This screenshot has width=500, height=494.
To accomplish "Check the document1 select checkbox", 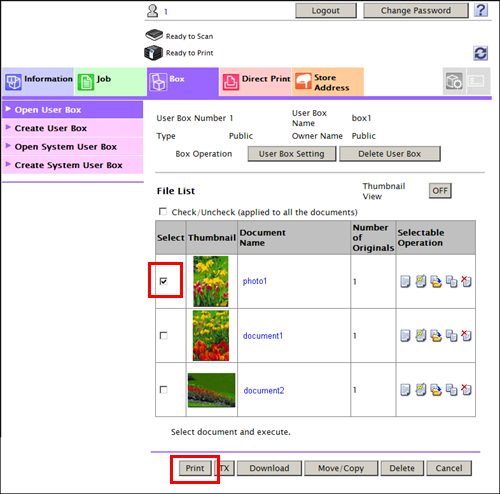I will tap(163, 335).
